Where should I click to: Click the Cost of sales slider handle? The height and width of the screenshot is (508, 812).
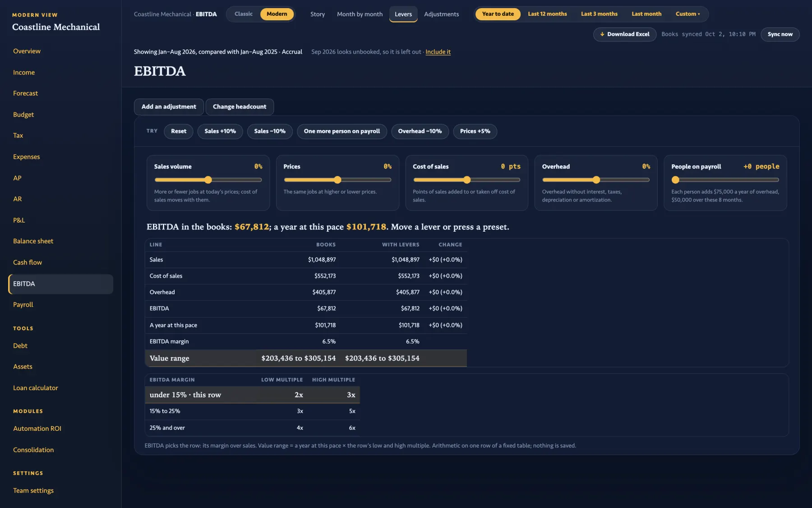(x=467, y=180)
